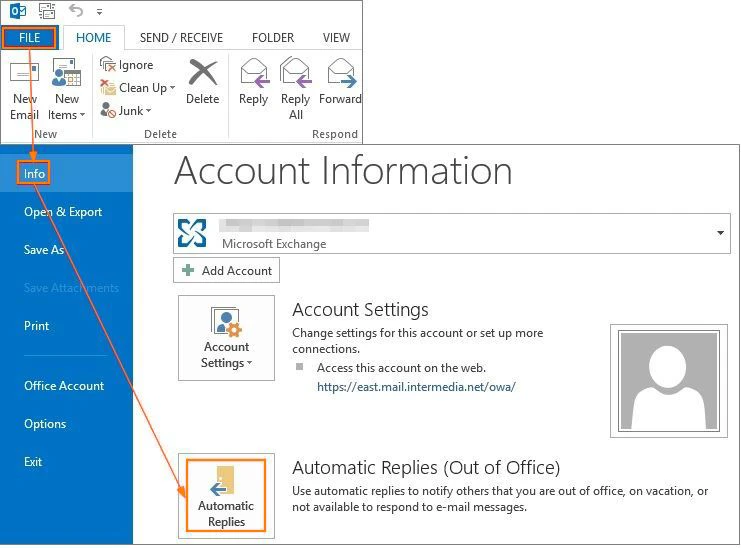Viewport: 741px width, 548px height.
Task: Click the Undo arrow icon
Action: tap(76, 10)
